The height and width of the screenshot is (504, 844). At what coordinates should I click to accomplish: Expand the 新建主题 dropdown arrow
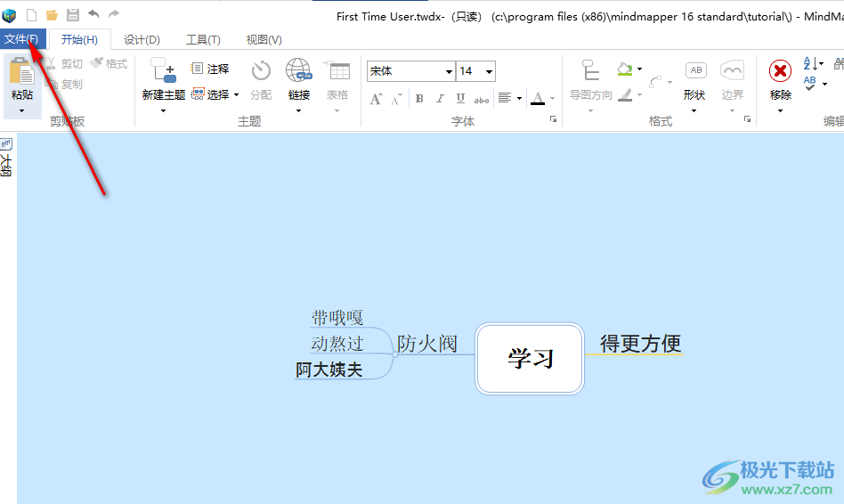(x=163, y=111)
